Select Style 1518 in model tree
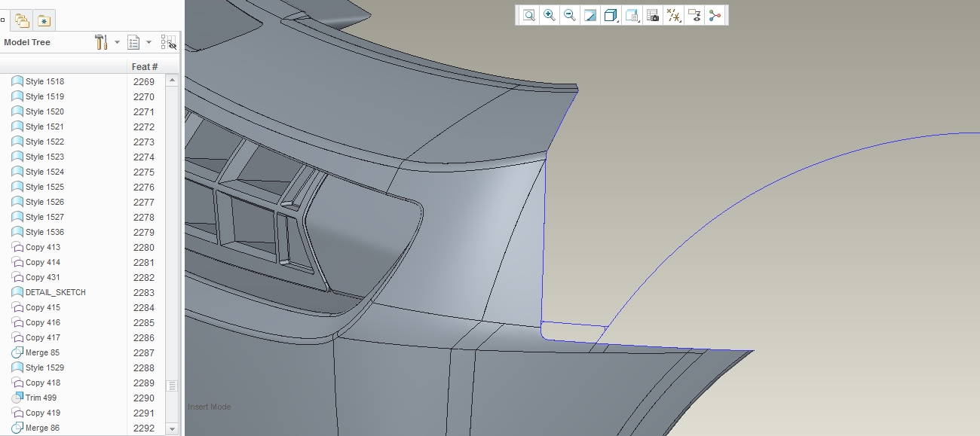This screenshot has height=436, width=980. click(x=44, y=81)
